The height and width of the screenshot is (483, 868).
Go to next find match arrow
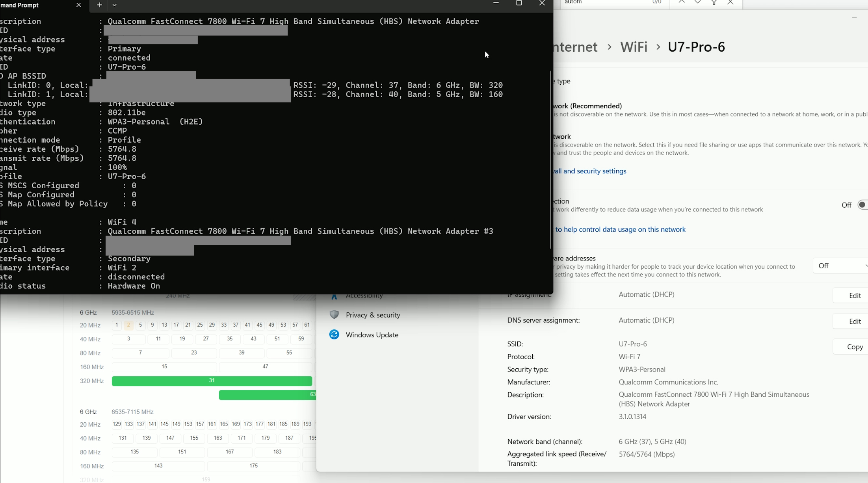click(697, 2)
